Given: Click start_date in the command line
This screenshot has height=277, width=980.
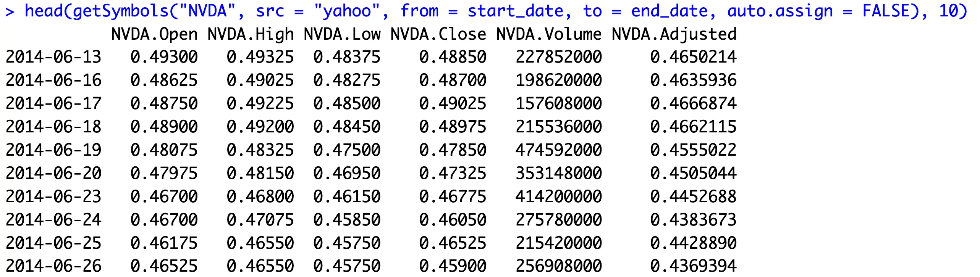Looking at the screenshot, I should click(516, 11).
